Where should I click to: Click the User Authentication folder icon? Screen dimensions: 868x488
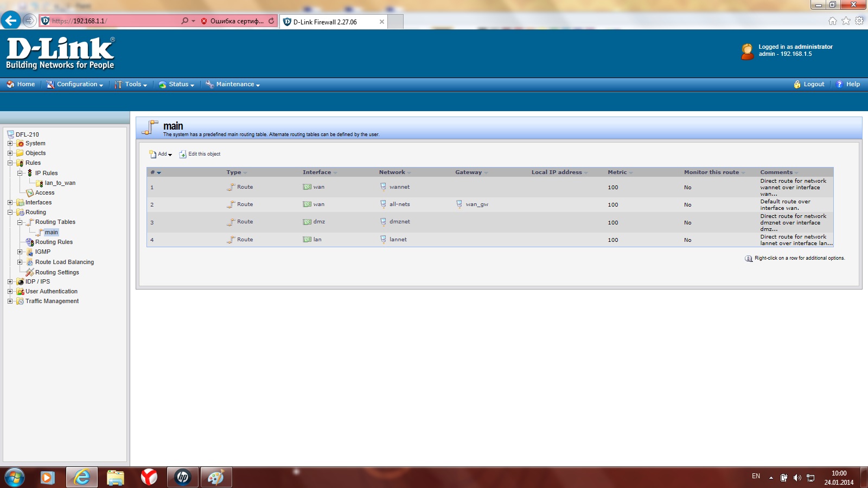point(20,292)
